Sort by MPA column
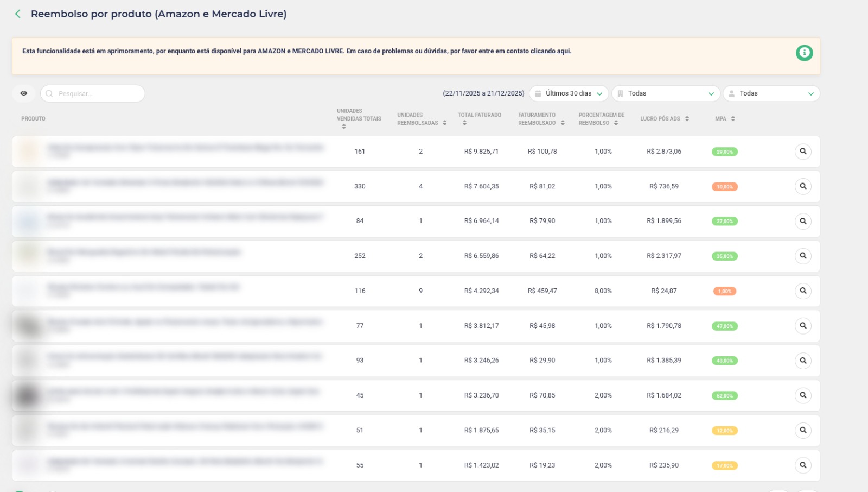868x492 pixels. (733, 119)
